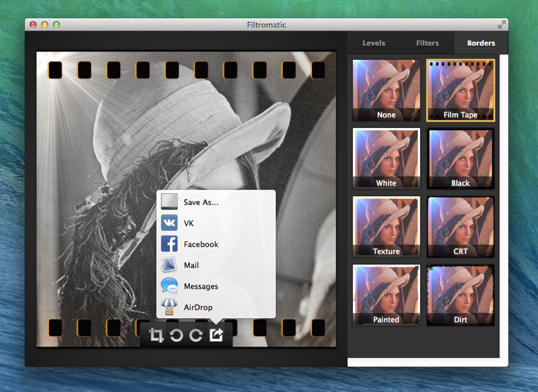Remove border with None thumbnail
The width and height of the screenshot is (538, 392).
point(386,90)
